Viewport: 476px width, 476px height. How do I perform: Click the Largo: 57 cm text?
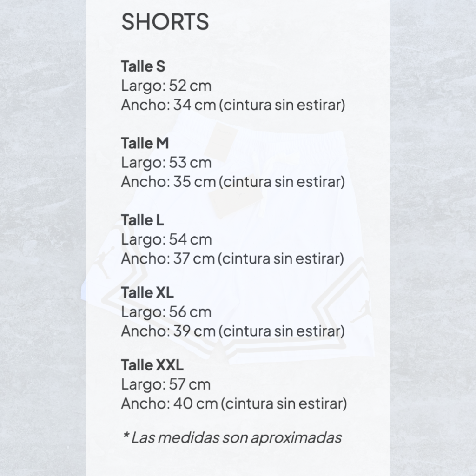point(165,384)
